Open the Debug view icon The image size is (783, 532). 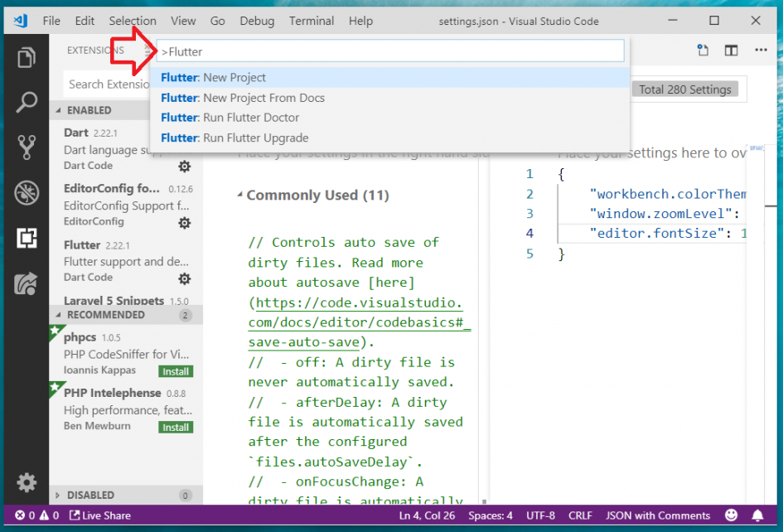pos(27,193)
